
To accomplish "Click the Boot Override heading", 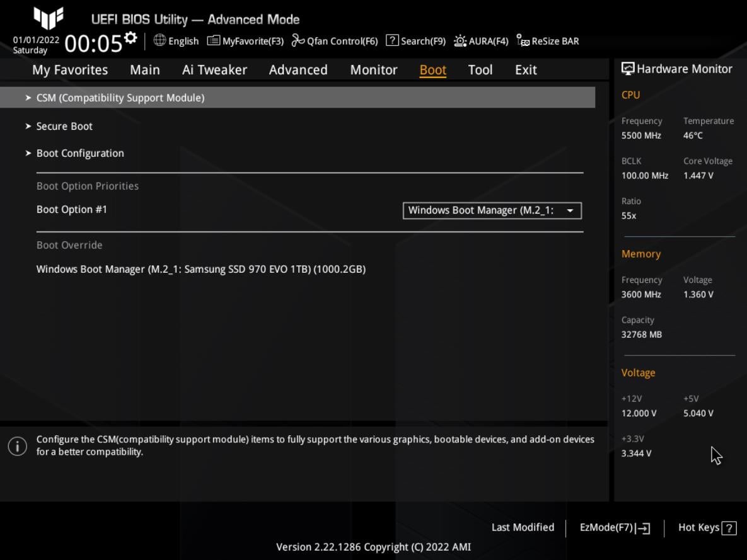I will tap(69, 245).
